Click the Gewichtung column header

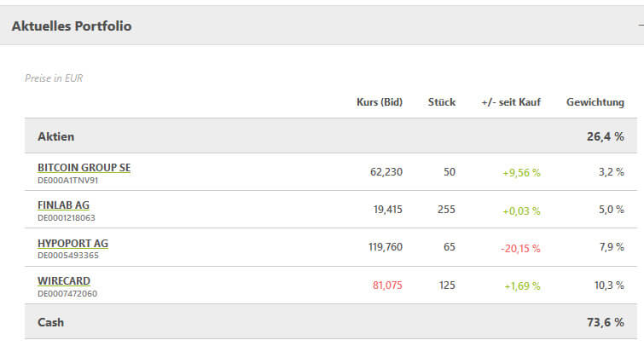595,101
